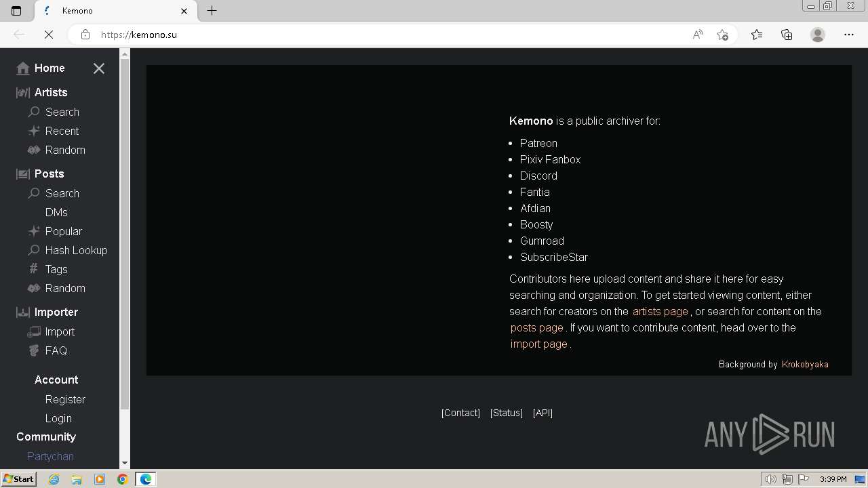Click the Home house icon
Image resolution: width=868 pixels, height=488 pixels.
tap(23, 68)
